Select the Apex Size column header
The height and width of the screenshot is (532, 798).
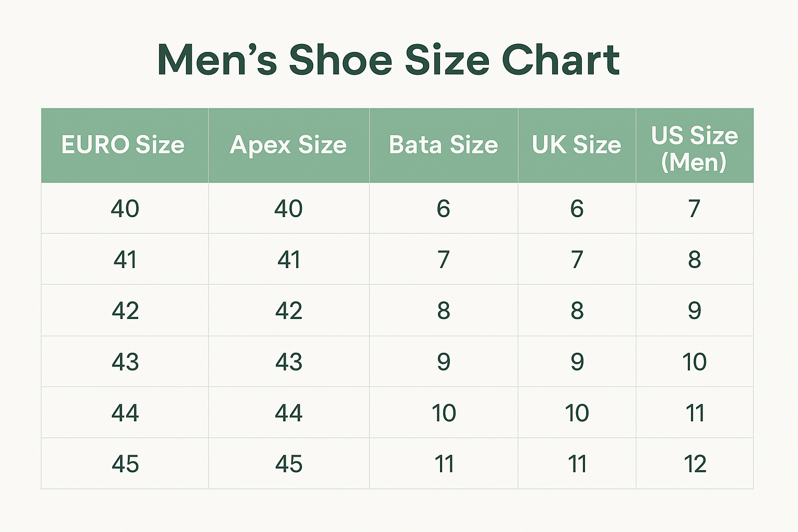coord(289,145)
